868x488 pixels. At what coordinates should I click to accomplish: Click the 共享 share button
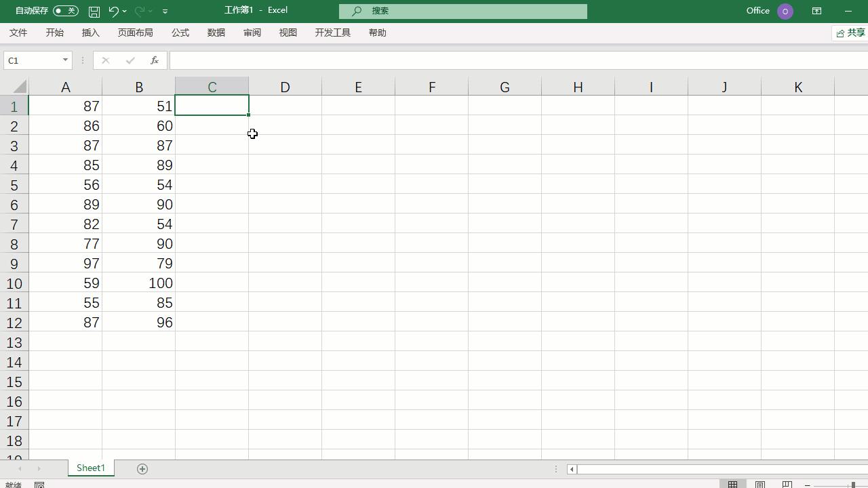point(850,33)
